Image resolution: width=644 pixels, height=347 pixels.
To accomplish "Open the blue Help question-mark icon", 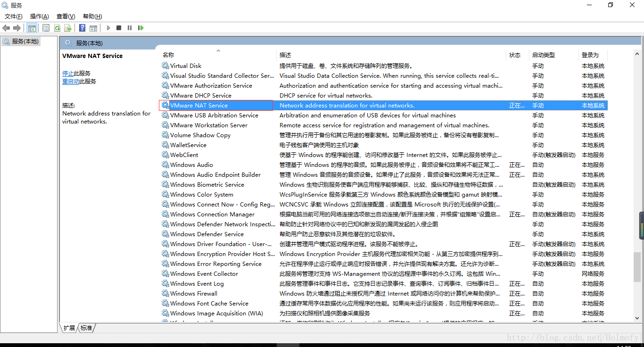I will coord(82,28).
